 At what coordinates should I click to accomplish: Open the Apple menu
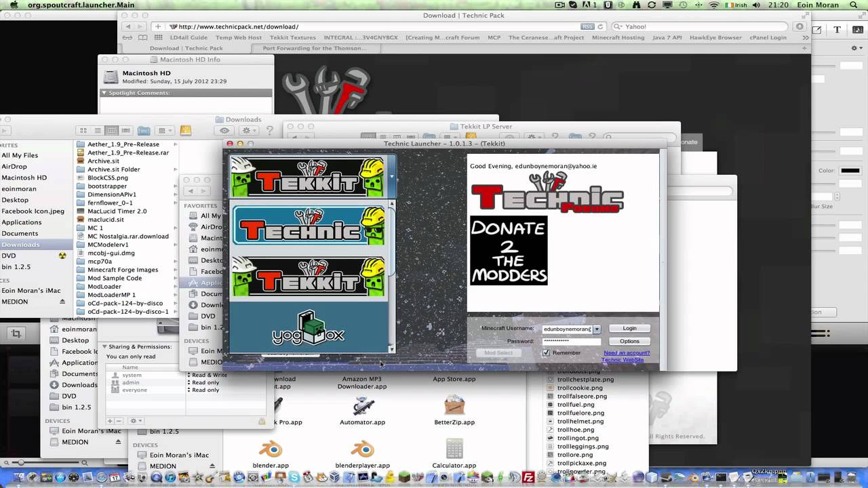(12, 5)
